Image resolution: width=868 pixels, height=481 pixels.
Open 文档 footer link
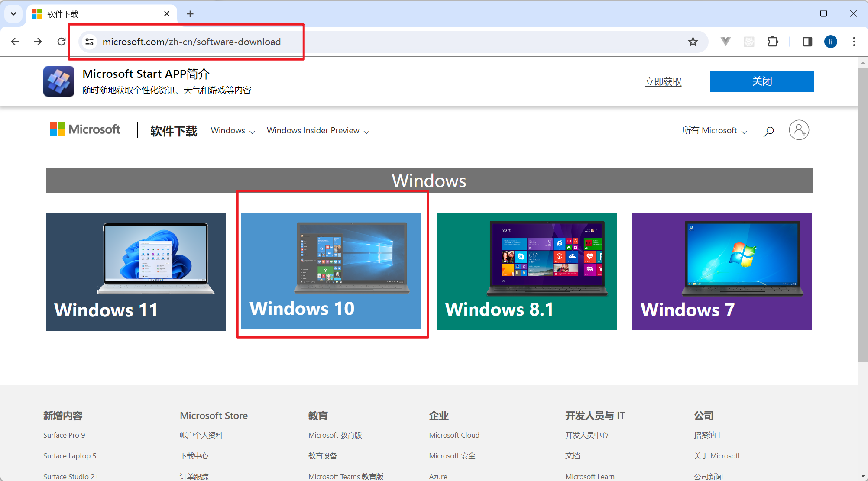(573, 456)
